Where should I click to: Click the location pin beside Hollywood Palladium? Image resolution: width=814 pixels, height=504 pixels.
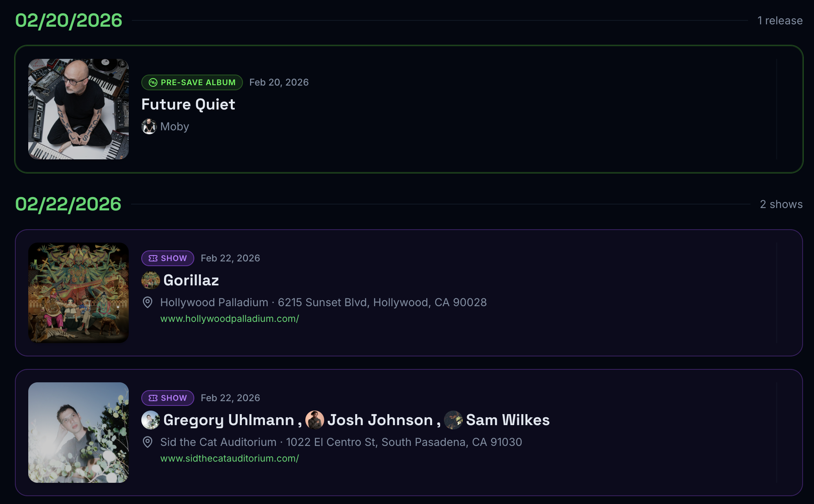click(x=148, y=302)
